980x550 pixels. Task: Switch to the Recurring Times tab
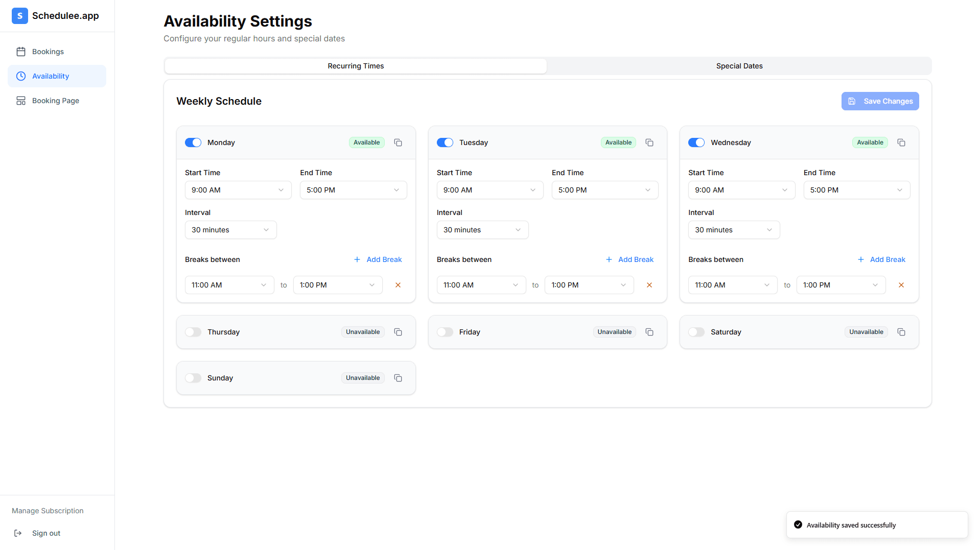(356, 66)
